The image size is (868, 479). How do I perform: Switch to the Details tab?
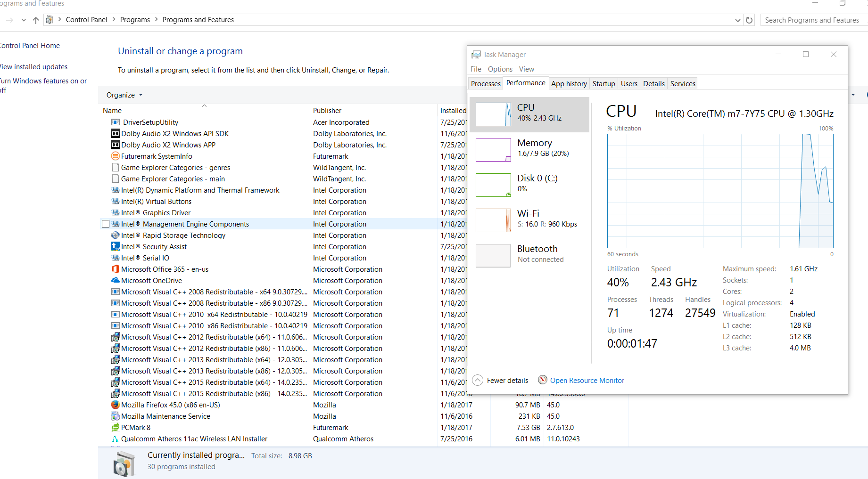click(654, 83)
